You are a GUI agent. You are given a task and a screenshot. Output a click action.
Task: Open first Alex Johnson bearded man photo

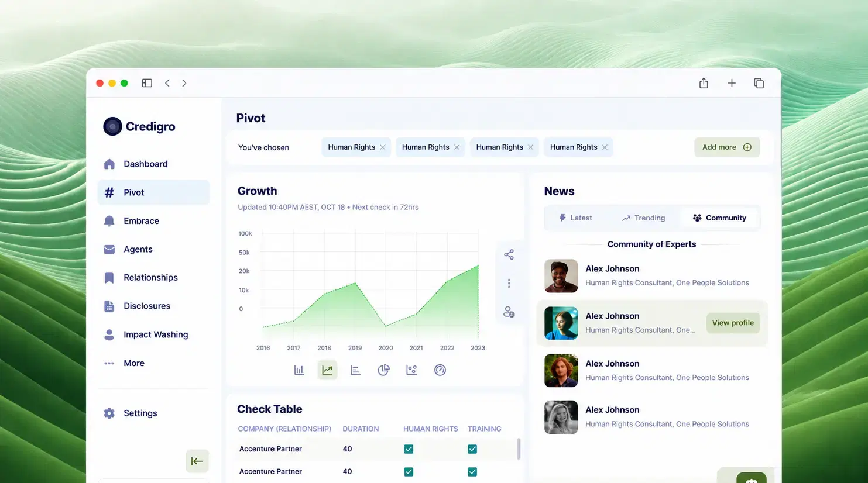pos(561,276)
